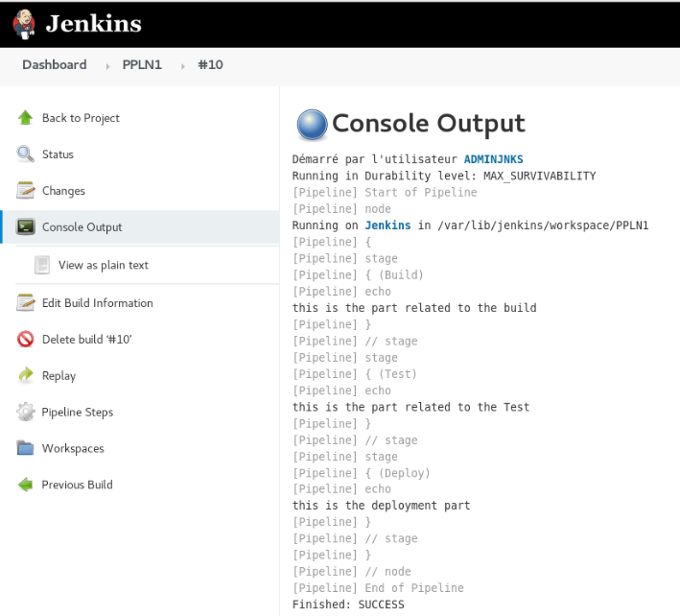Expand the arrow after Dashboard breadcrumb
The image size is (680, 616).
pos(107,66)
